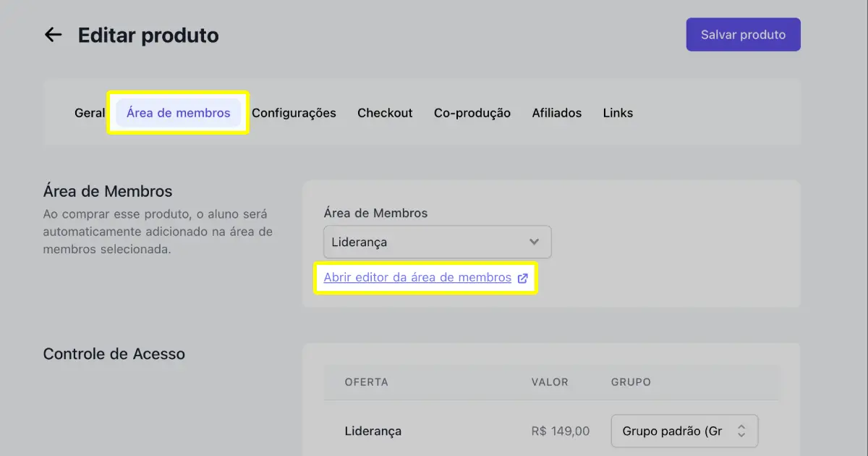Click the VALOR column header
The image size is (868, 456).
click(550, 381)
